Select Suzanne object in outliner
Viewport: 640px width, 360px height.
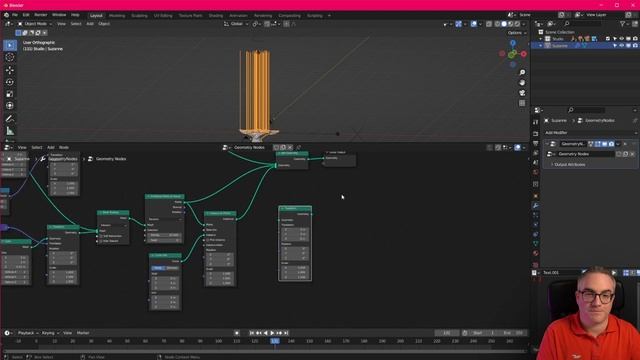[560, 46]
